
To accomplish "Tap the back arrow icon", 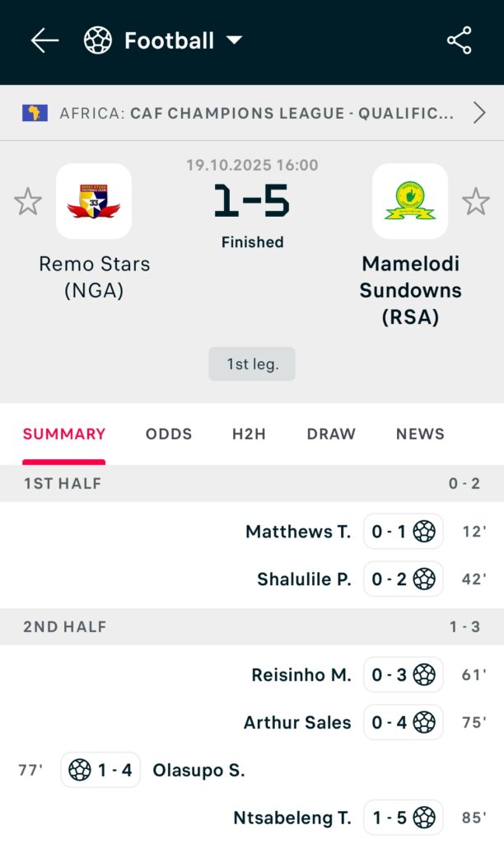I will [44, 40].
